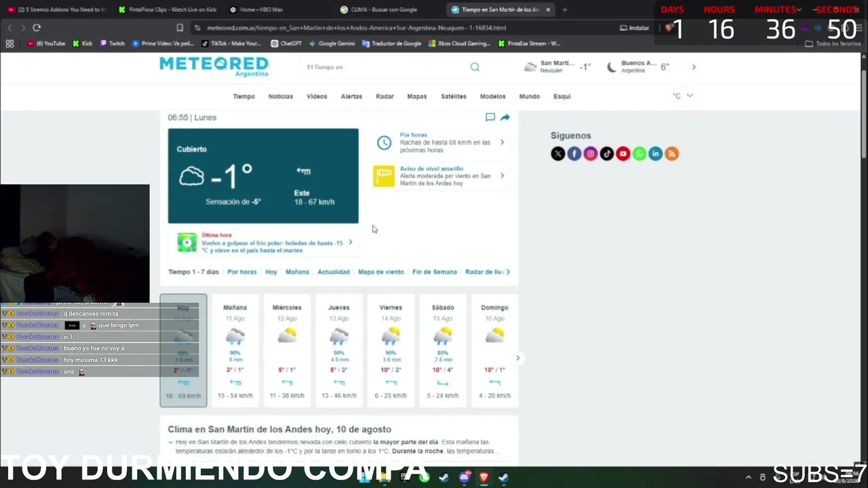Select the Sábado 15 Ago forecast card
Screen dimensions: 868x488
(x=443, y=350)
